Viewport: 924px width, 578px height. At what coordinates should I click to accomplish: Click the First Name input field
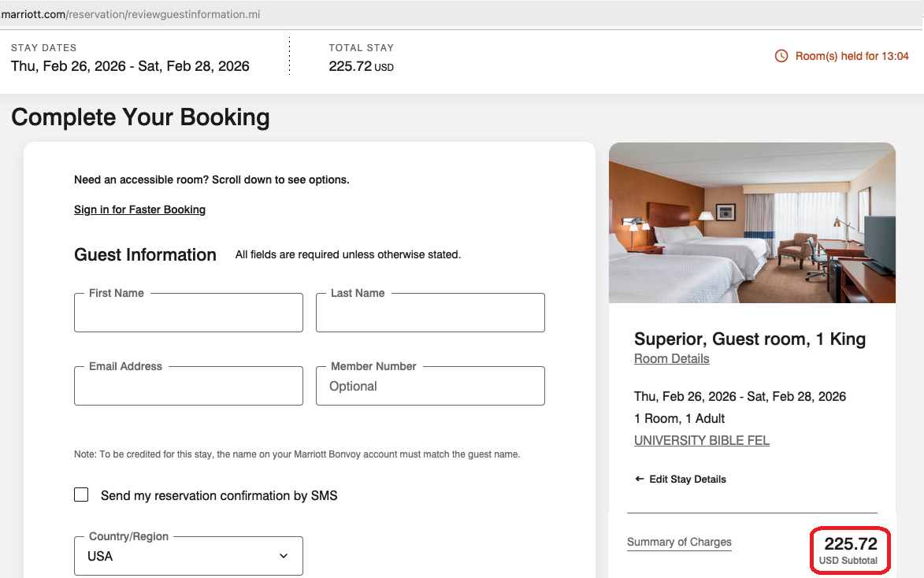[188, 315]
